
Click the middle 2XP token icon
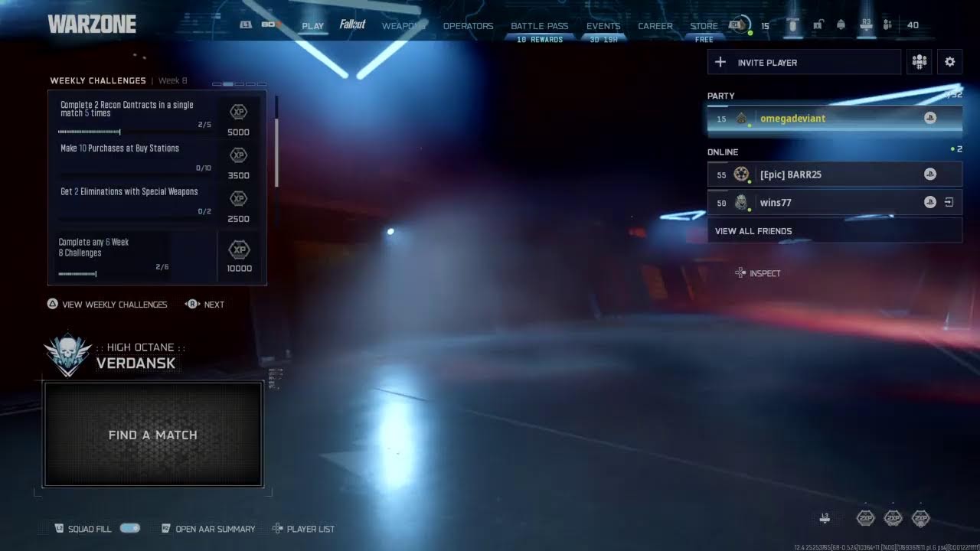click(x=893, y=518)
